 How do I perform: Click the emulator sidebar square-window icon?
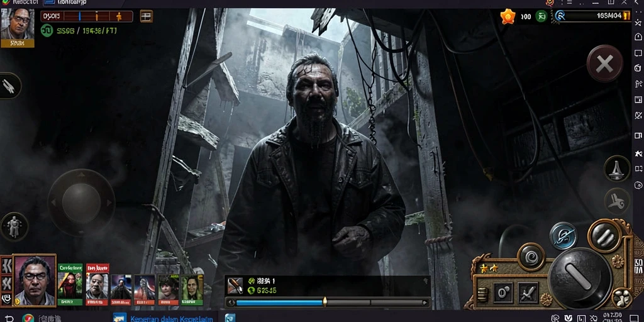(638, 99)
